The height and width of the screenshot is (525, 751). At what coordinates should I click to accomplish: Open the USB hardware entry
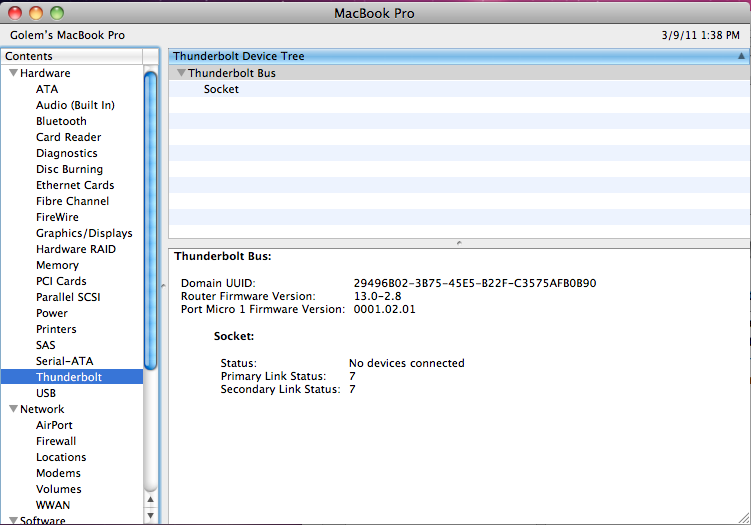[46, 393]
